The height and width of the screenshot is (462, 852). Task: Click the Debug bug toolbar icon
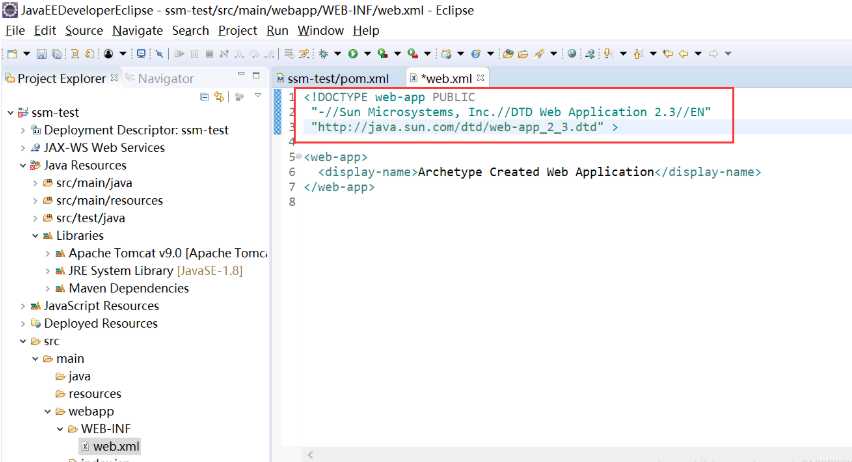(324, 53)
